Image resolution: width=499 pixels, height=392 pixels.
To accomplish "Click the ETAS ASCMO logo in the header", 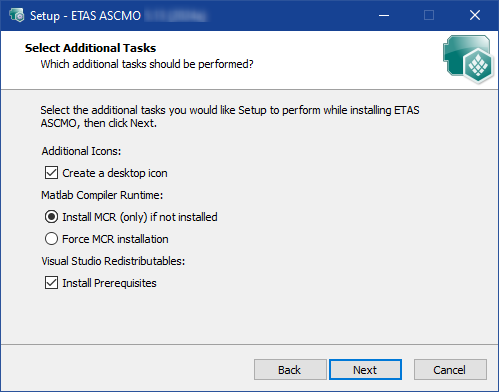I will tap(468, 59).
